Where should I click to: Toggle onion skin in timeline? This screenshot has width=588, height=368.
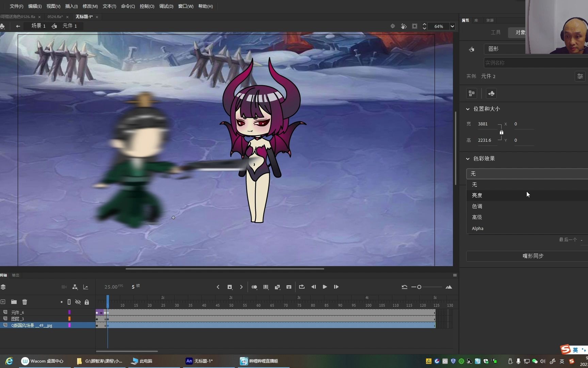[254, 287]
